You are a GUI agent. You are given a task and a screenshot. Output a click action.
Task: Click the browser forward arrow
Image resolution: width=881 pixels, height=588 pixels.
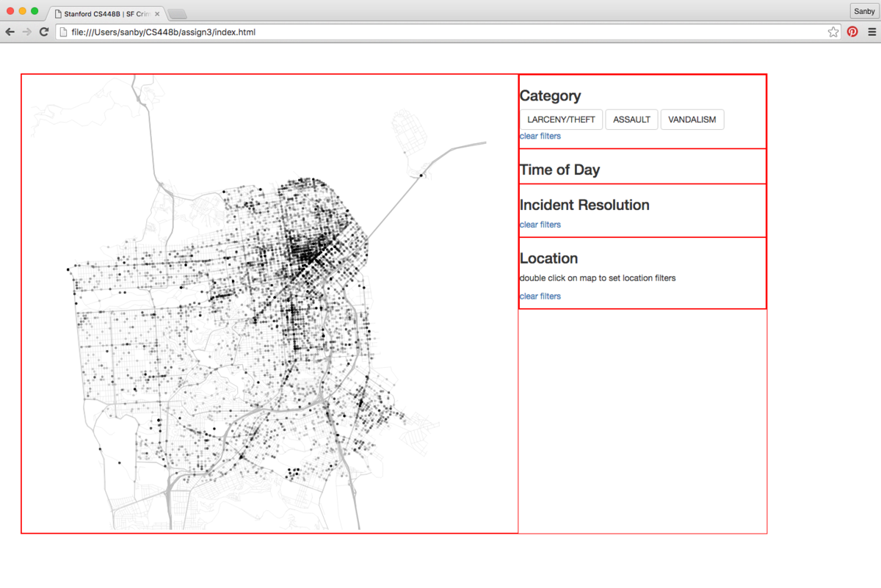click(27, 32)
